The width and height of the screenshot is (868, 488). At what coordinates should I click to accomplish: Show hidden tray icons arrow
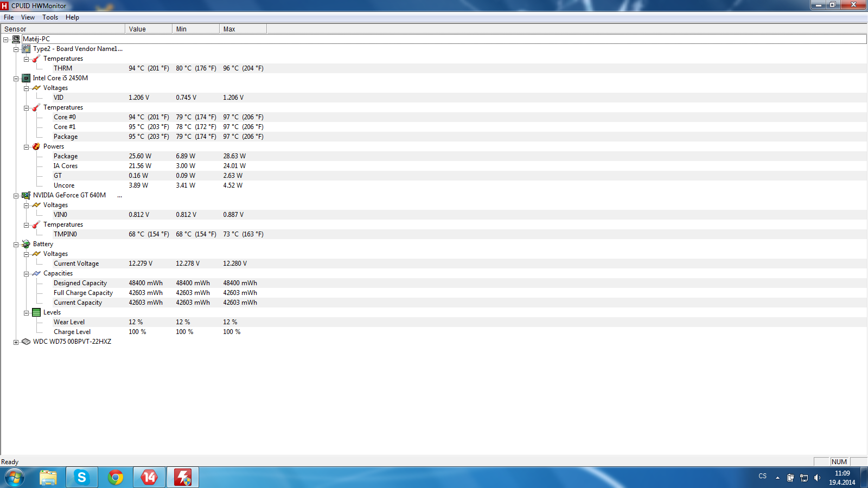tap(777, 478)
